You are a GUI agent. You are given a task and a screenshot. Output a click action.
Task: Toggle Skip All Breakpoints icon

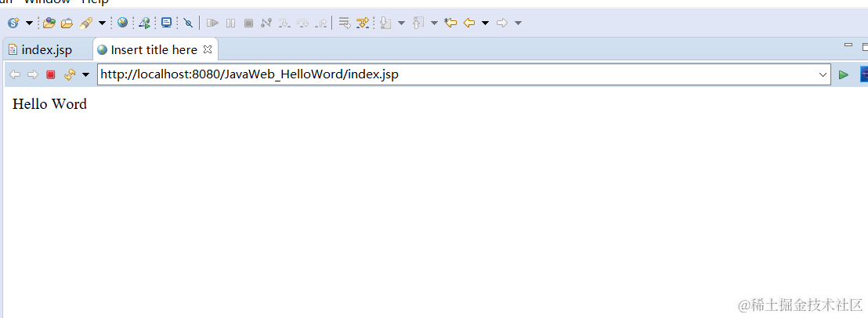(x=188, y=23)
